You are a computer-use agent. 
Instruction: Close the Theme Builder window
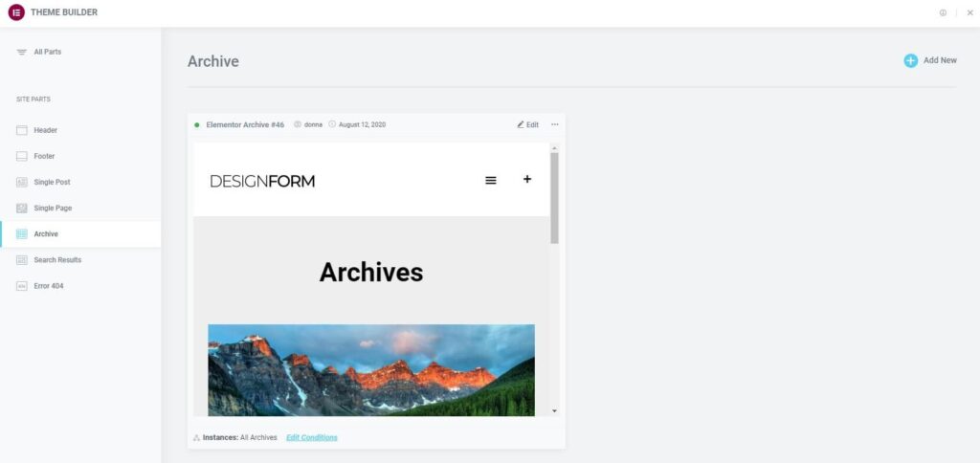[970, 12]
